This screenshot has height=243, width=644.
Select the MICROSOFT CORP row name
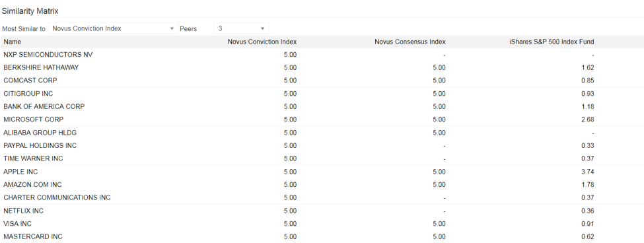34,120
